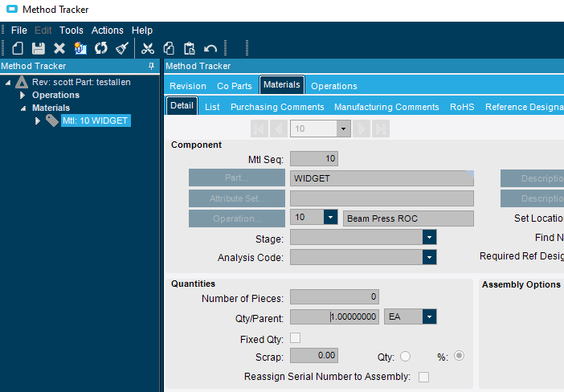
Task: Switch to the List sub-tab
Action: [212, 107]
